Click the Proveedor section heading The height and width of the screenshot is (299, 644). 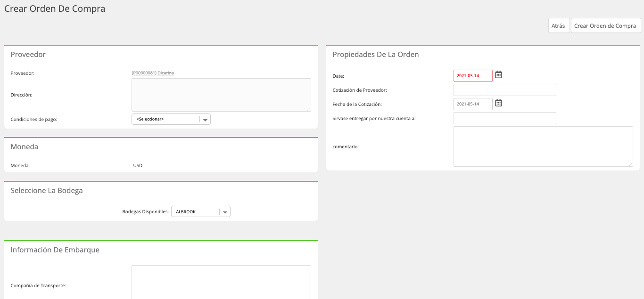(x=28, y=55)
